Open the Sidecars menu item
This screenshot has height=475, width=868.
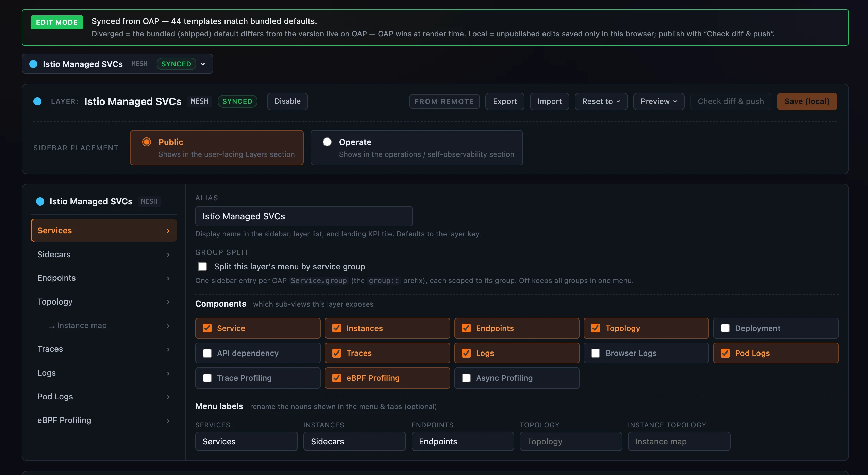point(104,254)
